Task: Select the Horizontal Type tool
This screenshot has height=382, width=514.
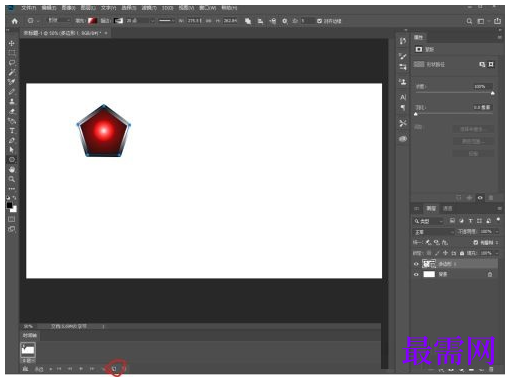Action: pos(12,130)
